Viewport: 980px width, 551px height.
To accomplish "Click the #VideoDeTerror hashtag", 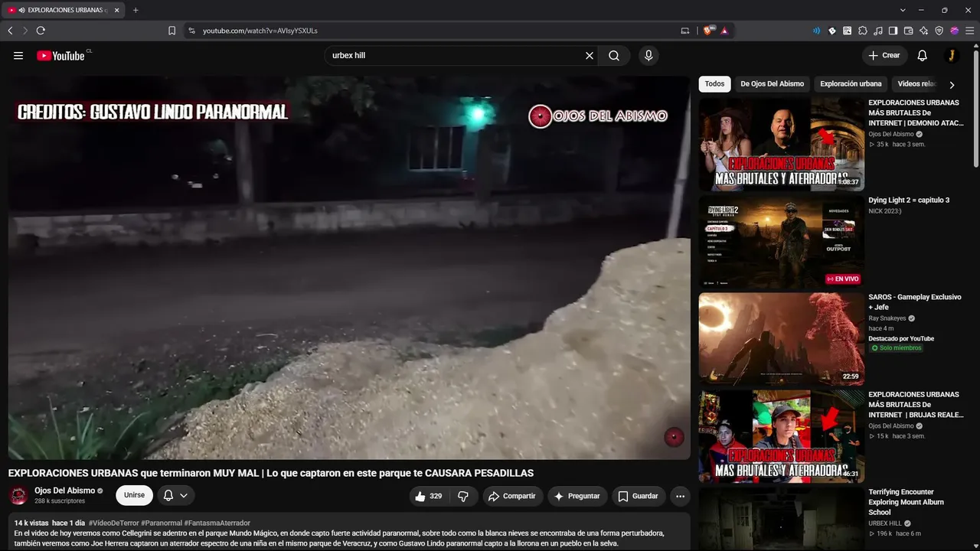I will [114, 523].
